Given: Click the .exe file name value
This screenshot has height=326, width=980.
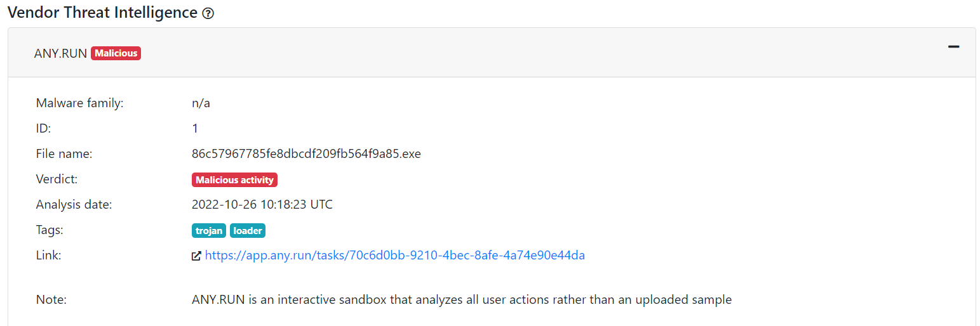Looking at the screenshot, I should pyautogui.click(x=306, y=154).
